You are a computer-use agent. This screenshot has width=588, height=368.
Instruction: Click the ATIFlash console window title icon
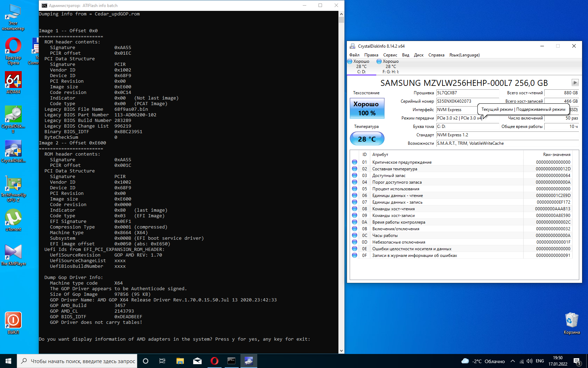pyautogui.click(x=44, y=5)
